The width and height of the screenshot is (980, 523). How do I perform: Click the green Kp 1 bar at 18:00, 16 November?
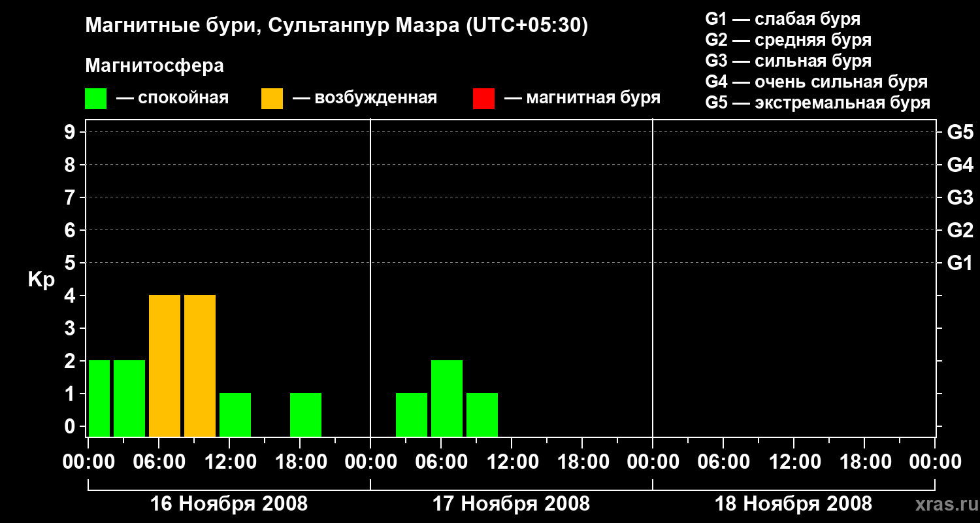[306, 414]
